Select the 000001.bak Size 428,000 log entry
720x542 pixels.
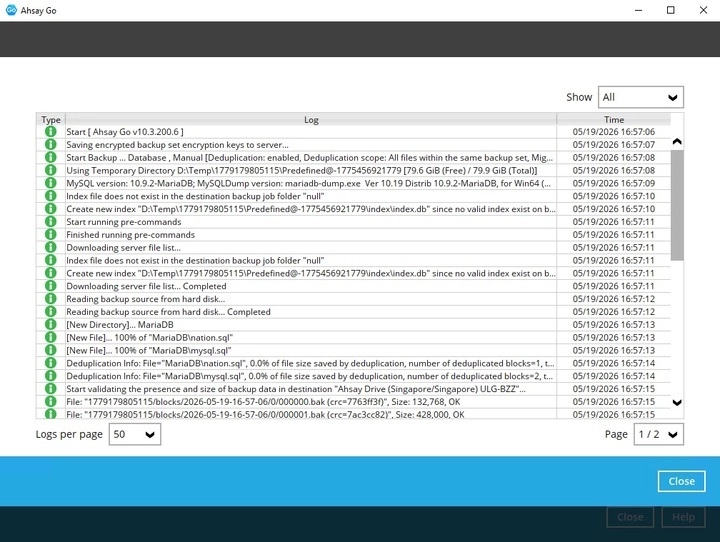(x=311, y=414)
